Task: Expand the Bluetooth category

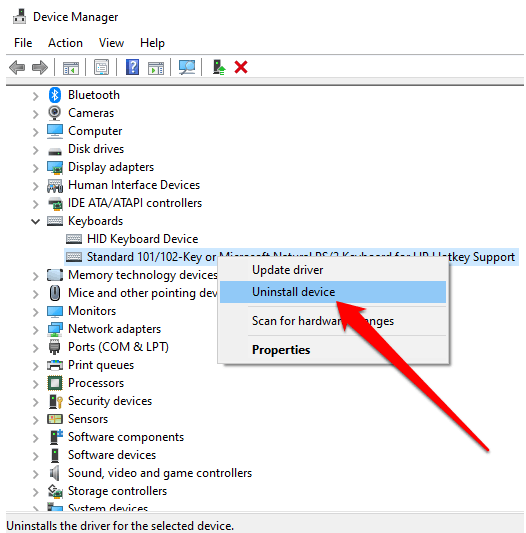Action: click(35, 96)
